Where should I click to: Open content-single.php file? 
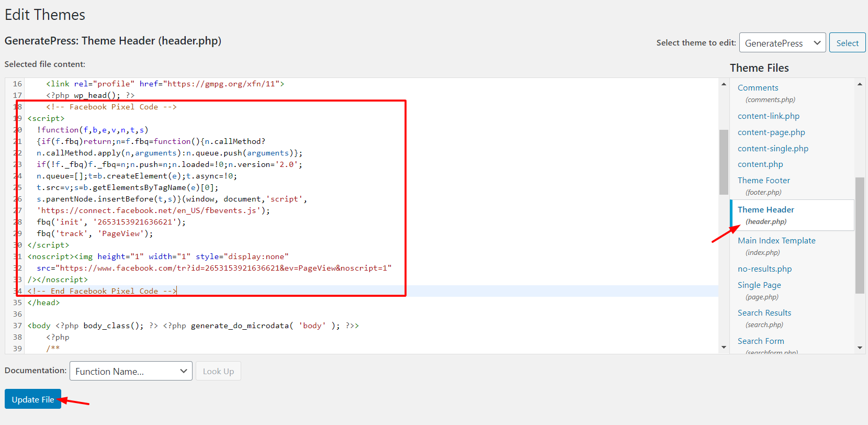[x=773, y=149]
